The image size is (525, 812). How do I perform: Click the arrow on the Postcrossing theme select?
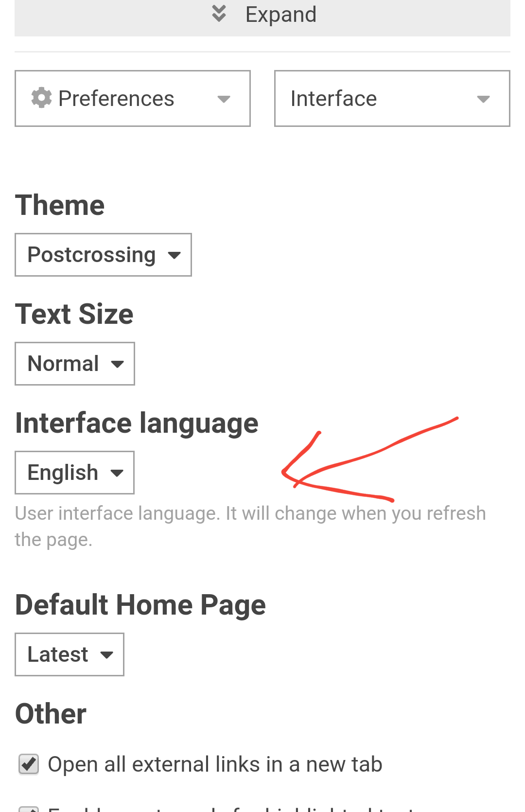click(x=174, y=255)
